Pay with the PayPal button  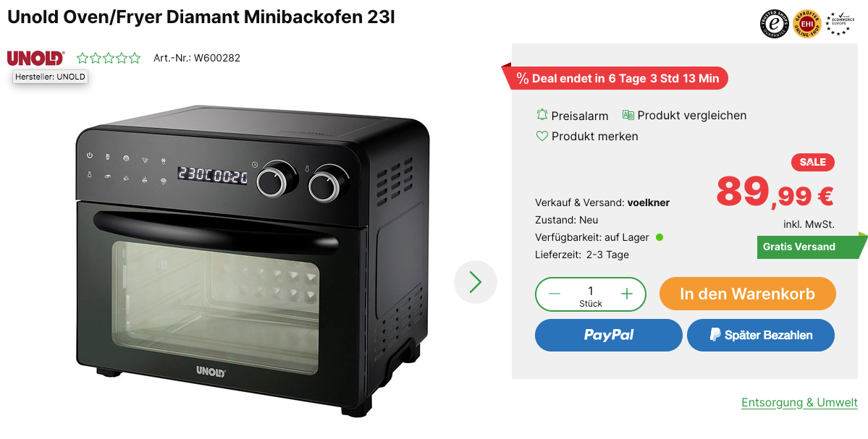click(x=608, y=335)
